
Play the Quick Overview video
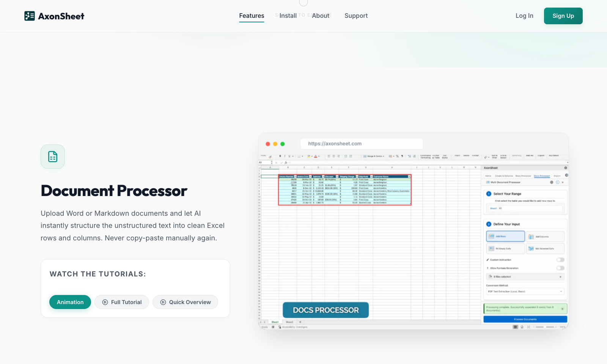click(x=185, y=302)
